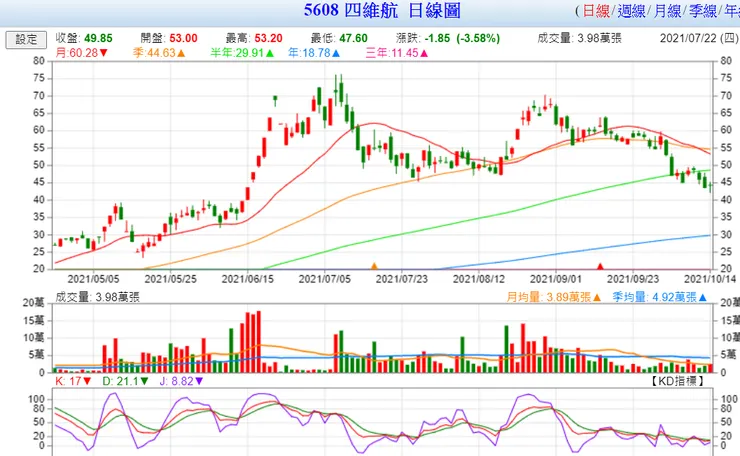
Task: Click the 季均量 4.92萬張 up arrow
Action: (702, 297)
